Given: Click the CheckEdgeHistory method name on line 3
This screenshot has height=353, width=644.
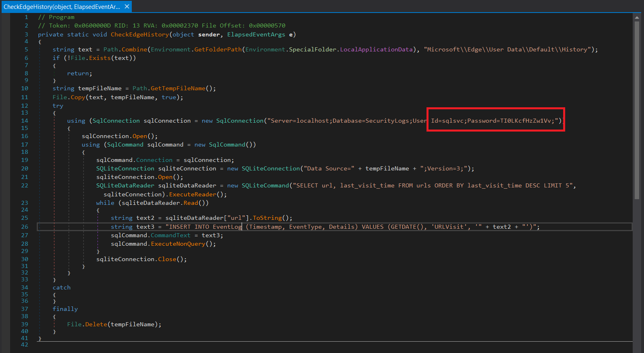Looking at the screenshot, I should tap(140, 34).
